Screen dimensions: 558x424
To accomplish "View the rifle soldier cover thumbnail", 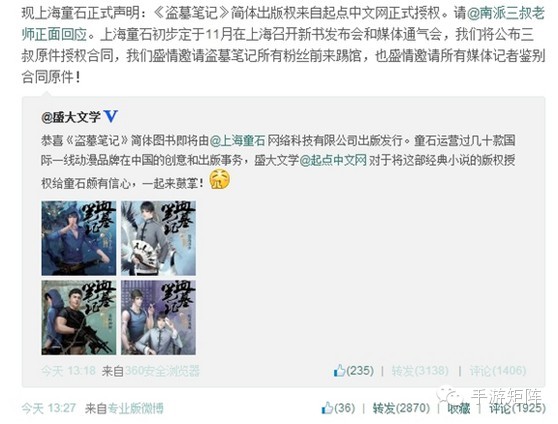I will coord(79,318).
